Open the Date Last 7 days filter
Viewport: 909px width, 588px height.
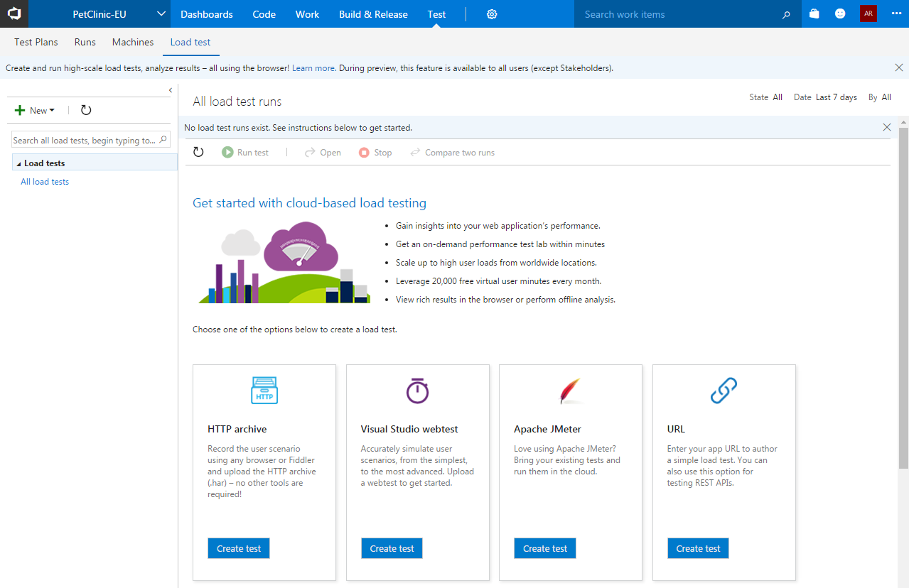pos(825,97)
